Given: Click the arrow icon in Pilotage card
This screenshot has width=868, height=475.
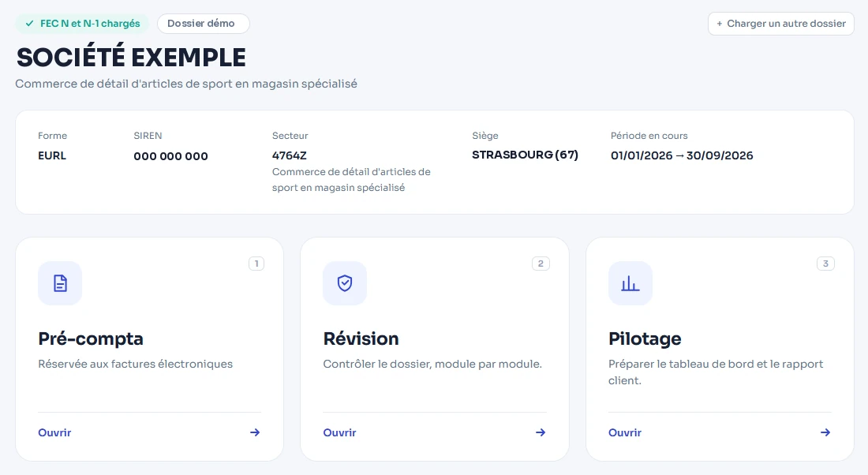Looking at the screenshot, I should (x=825, y=432).
